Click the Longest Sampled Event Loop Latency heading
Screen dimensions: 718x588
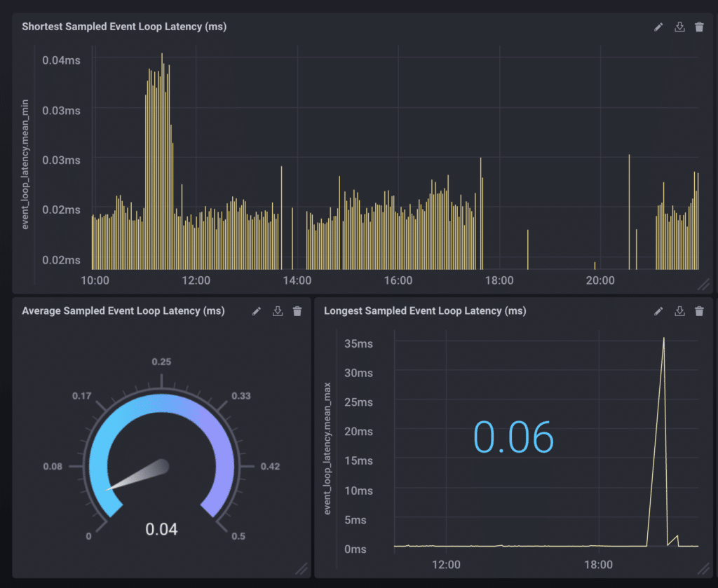point(425,311)
